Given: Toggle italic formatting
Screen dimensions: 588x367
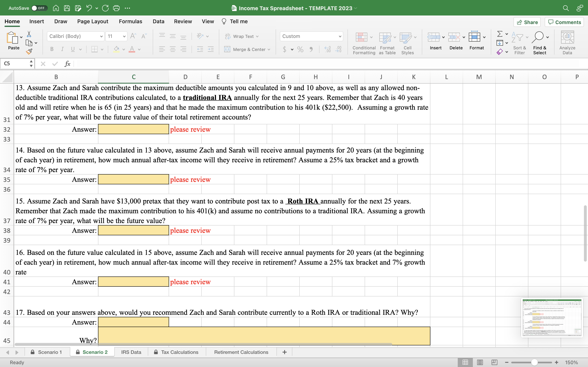Looking at the screenshot, I should click(62, 49).
